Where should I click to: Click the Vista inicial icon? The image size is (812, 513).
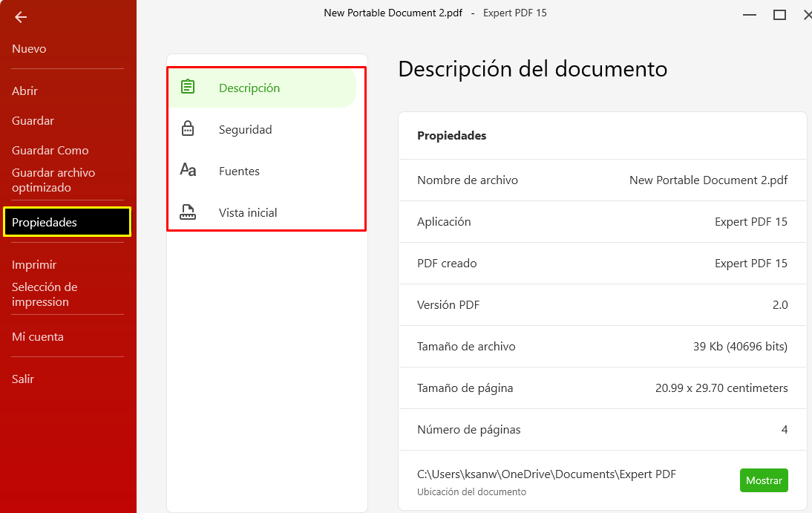188,212
